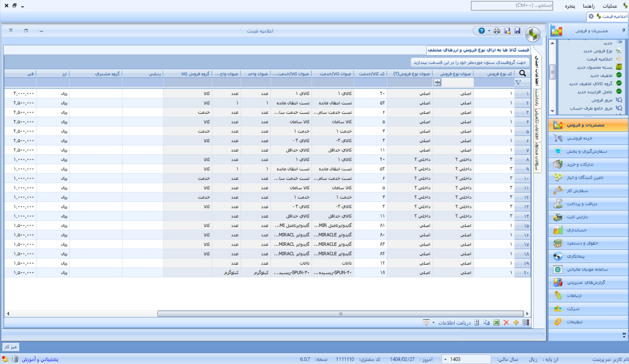
Task: Click the copy rows icon in the bottom toolbar
Action: click(x=486, y=323)
